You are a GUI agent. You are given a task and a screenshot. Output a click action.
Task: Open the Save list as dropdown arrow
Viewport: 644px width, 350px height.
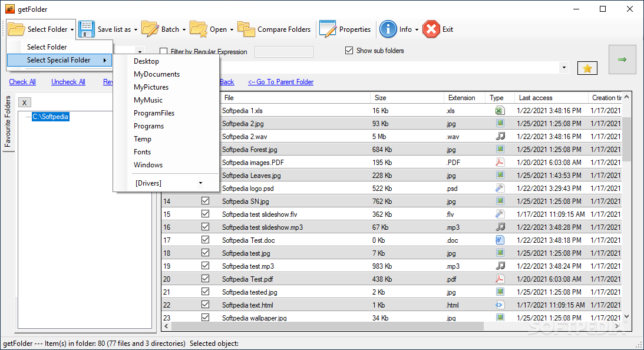pos(136,29)
